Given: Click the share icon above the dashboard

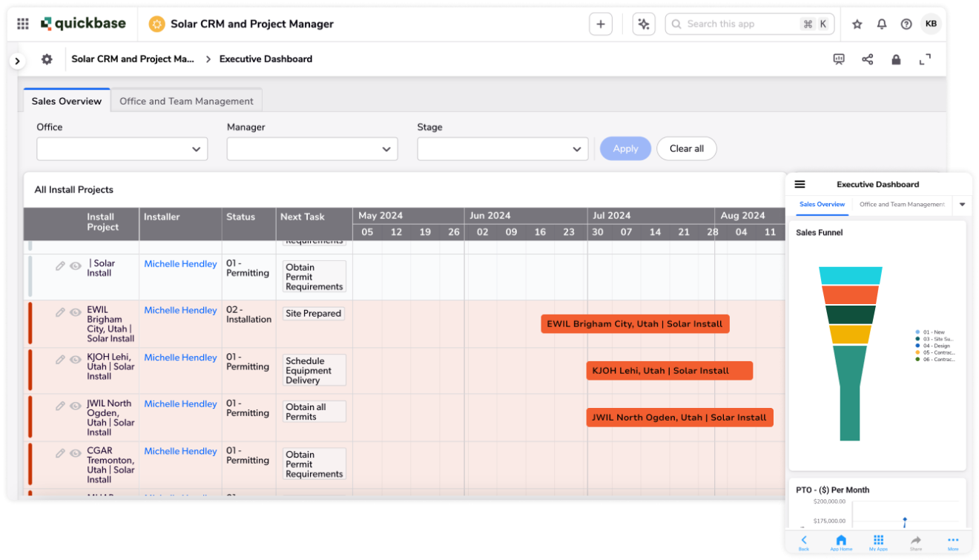Looking at the screenshot, I should (x=867, y=59).
